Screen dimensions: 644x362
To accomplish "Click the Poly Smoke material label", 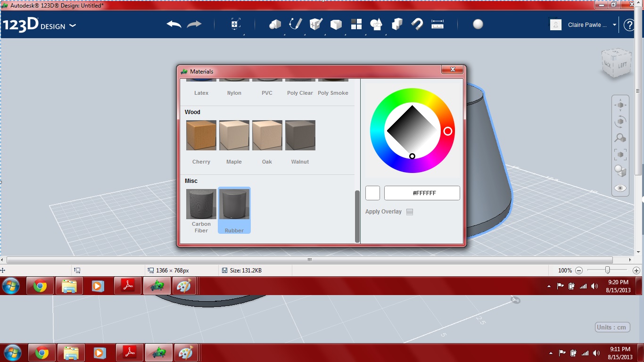I will tap(333, 93).
